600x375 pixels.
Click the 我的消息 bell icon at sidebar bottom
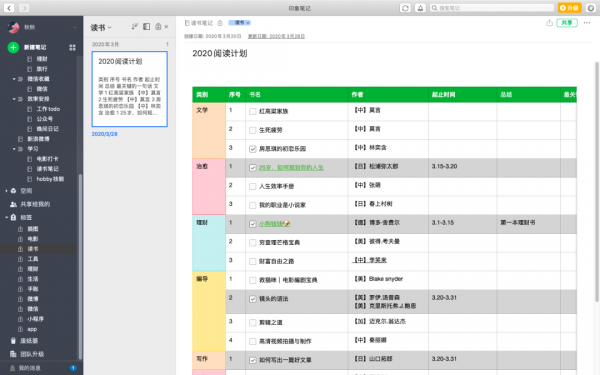12,368
